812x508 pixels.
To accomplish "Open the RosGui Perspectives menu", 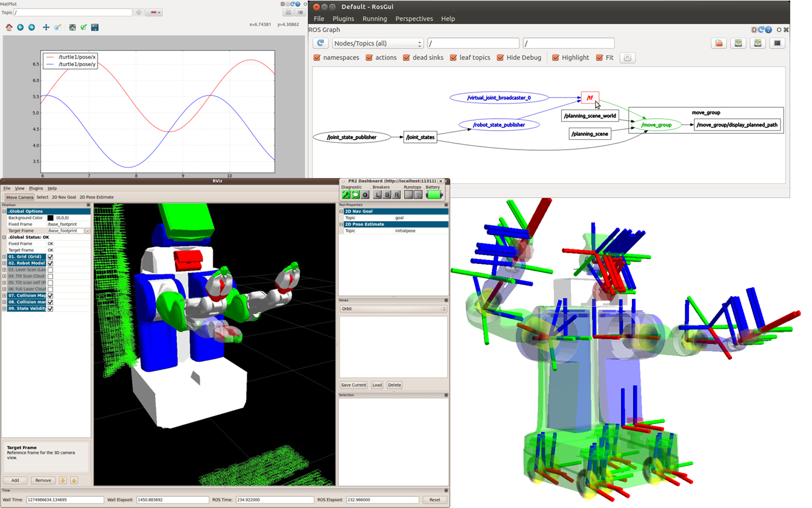I will (414, 19).
